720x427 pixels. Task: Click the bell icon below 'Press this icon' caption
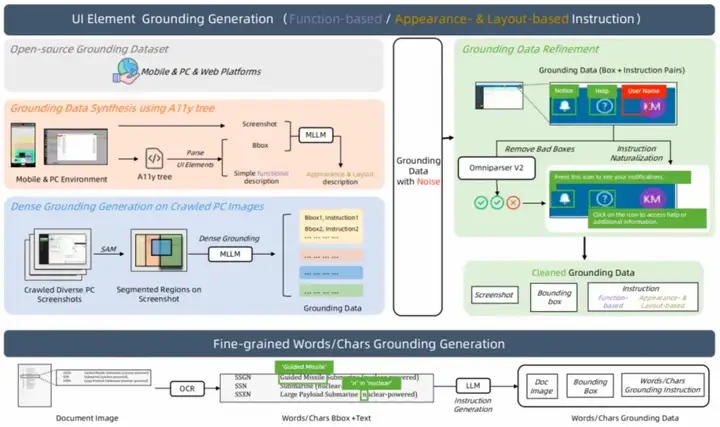tap(564, 199)
